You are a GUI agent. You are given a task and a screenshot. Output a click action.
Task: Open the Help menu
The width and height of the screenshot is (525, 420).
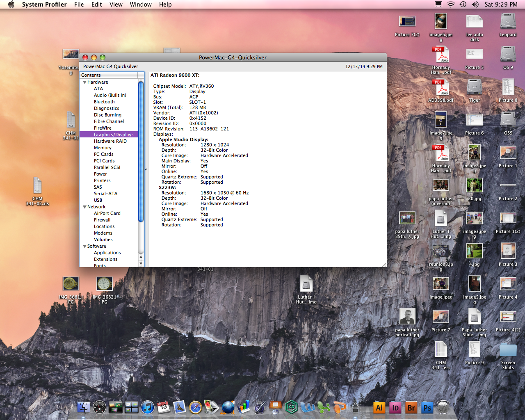pos(165,5)
